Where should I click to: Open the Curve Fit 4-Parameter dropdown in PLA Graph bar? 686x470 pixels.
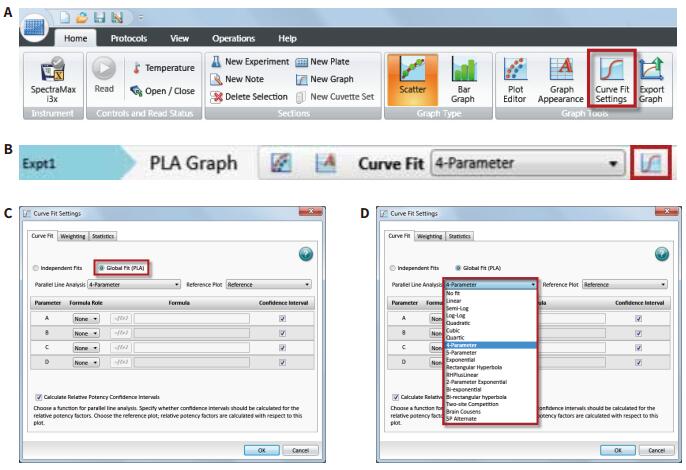(527, 163)
